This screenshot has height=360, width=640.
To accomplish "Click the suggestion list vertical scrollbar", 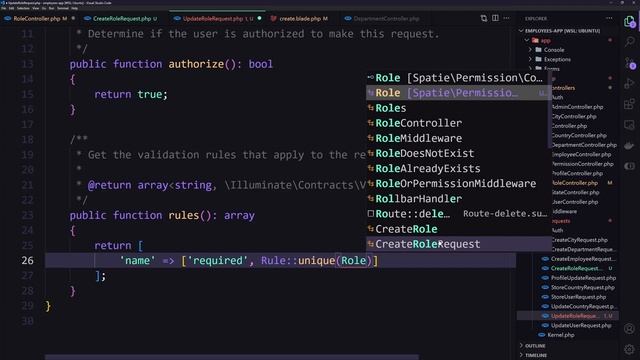I will click(x=549, y=110).
